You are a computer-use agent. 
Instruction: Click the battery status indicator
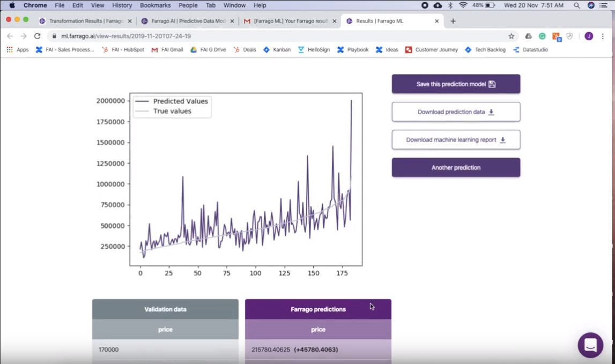pyautogui.click(x=484, y=5)
